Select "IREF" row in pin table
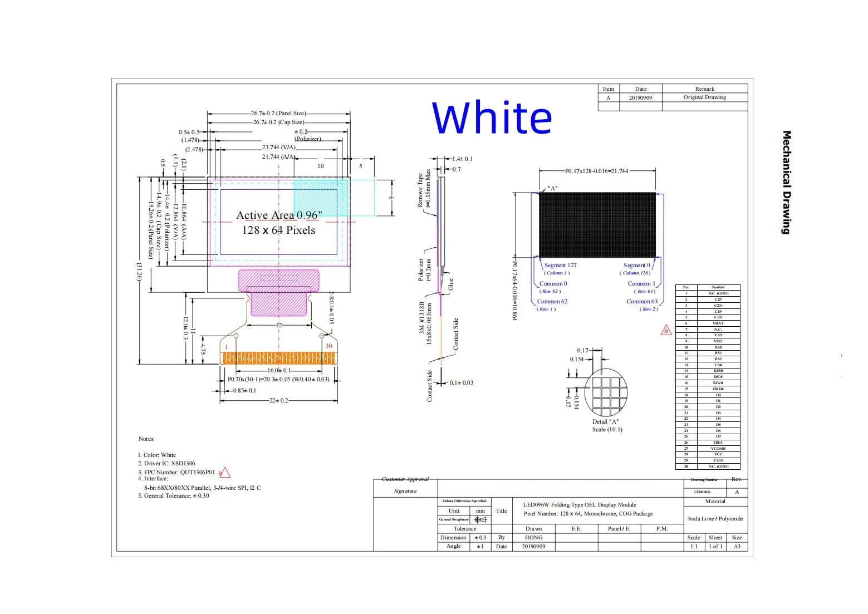868x614 pixels. 707,443
